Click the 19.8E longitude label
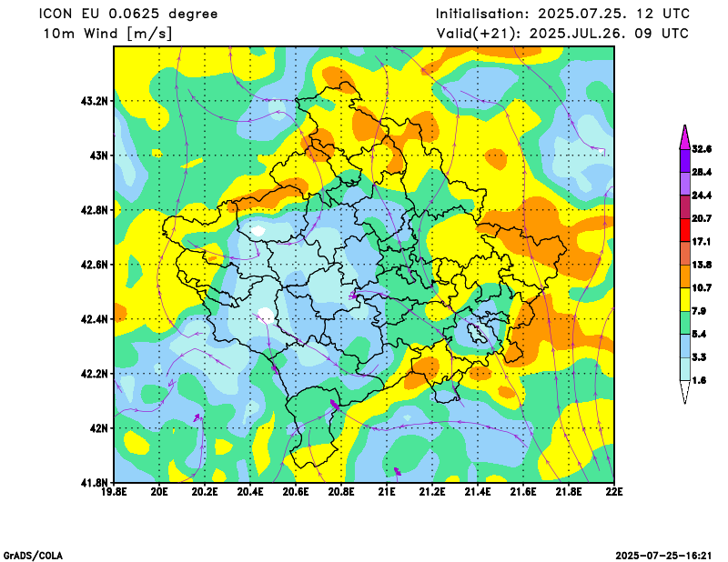This screenshot has width=728, height=562. [114, 491]
